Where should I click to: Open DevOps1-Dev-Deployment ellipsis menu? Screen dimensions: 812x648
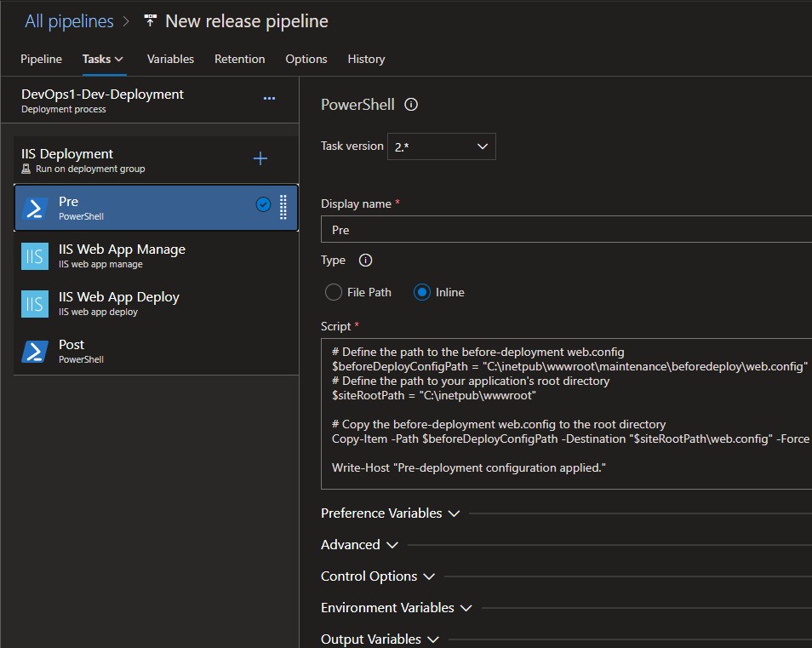coord(269,99)
